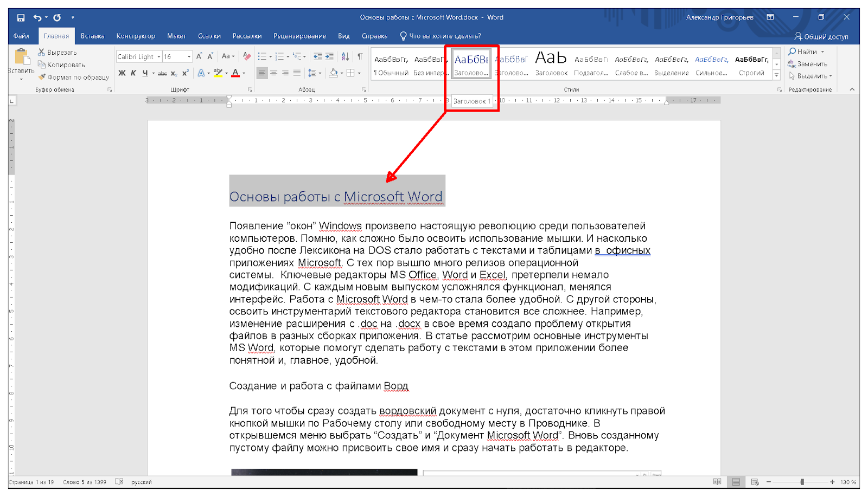Click the zoom in plus button
Screen dimensions: 868x497
(832, 482)
